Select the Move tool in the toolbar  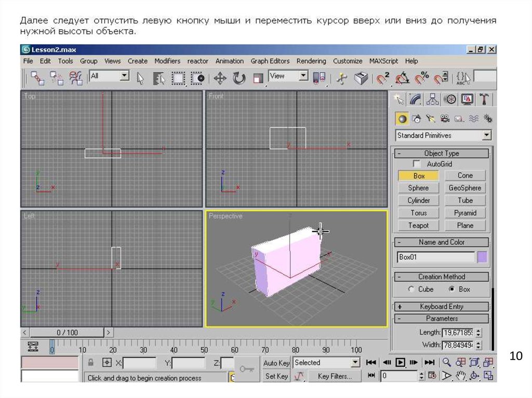point(220,78)
